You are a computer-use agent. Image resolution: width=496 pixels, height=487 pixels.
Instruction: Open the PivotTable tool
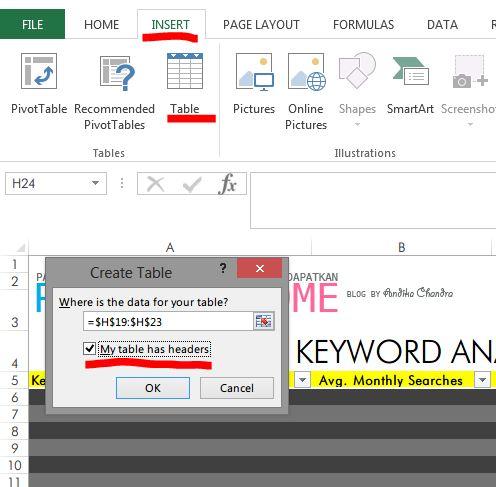(x=39, y=84)
